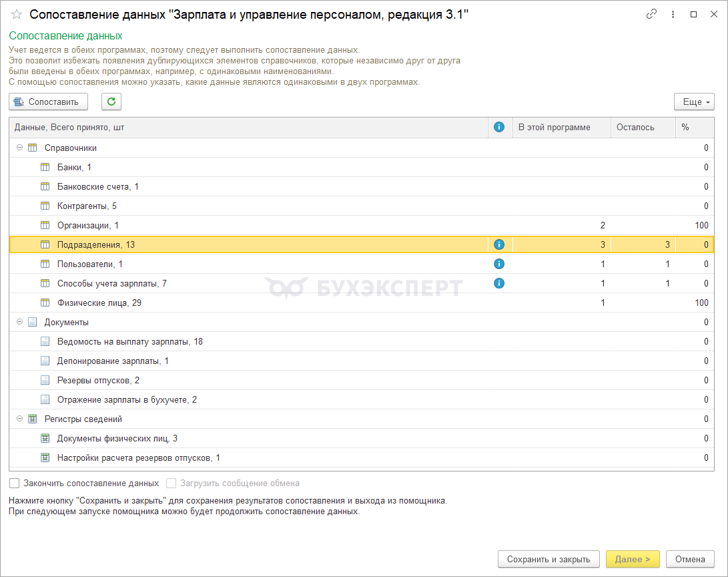Select the Банковские счета, 1 row
This screenshot has width=728, height=577.
(361, 186)
